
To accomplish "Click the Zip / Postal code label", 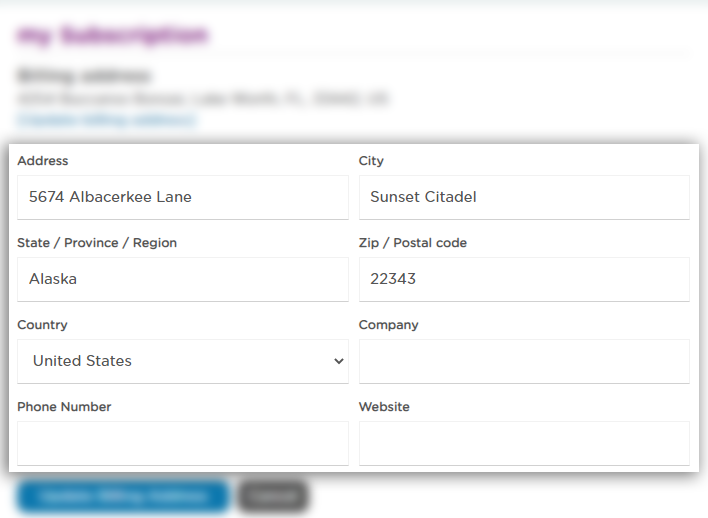I will pyautogui.click(x=412, y=243).
